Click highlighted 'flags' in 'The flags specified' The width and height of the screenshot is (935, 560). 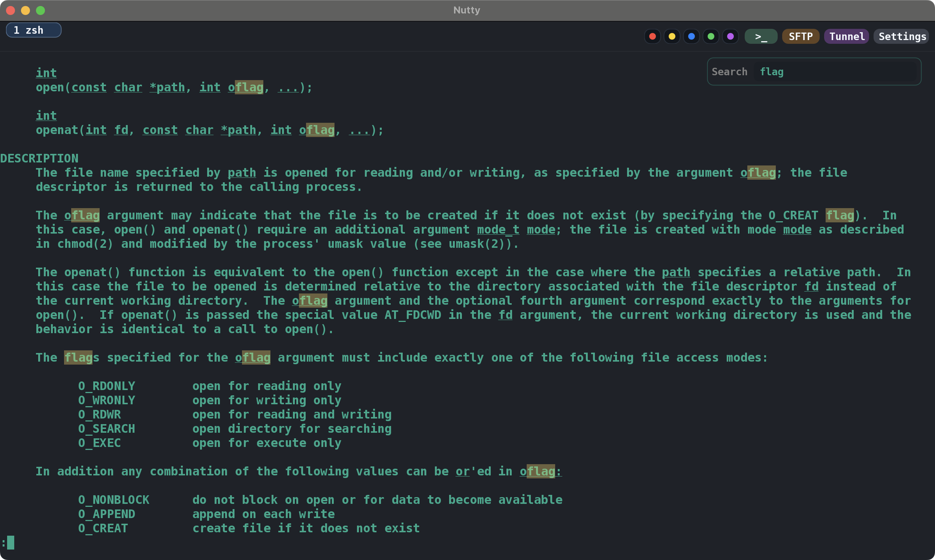(82, 358)
